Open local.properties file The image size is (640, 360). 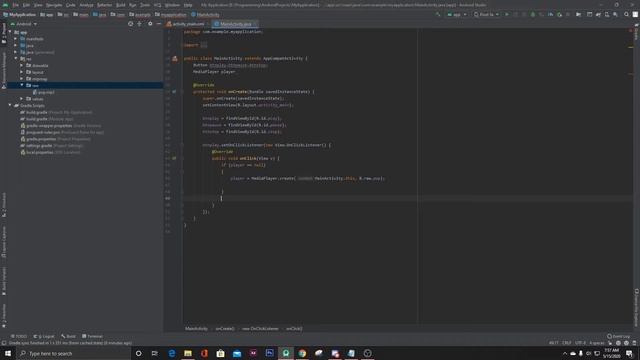tap(50, 152)
